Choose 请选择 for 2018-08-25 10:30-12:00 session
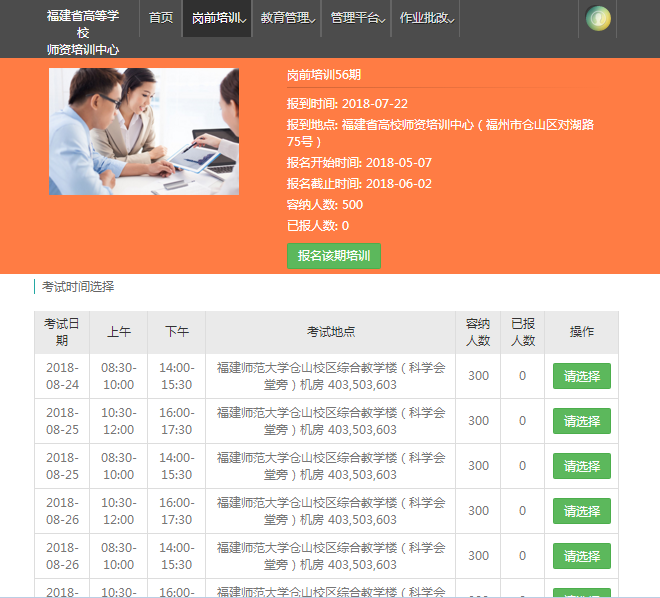 (x=581, y=421)
